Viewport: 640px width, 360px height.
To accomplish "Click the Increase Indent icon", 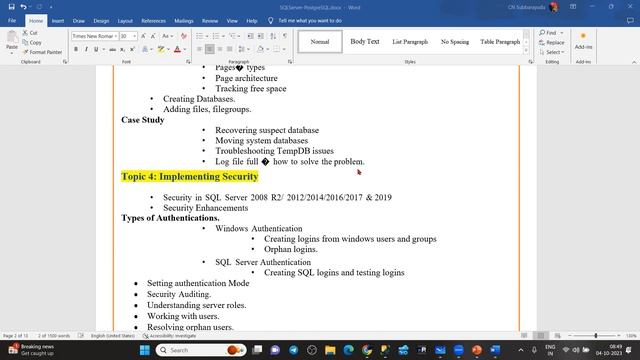I will click(x=260, y=36).
